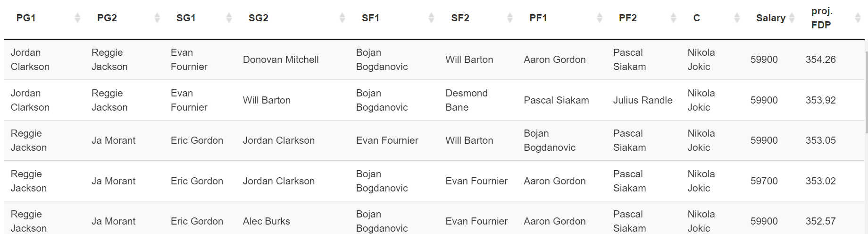Sort table by PG1 column arrows
Image resolution: width=868 pixels, height=234 pixels.
78,18
